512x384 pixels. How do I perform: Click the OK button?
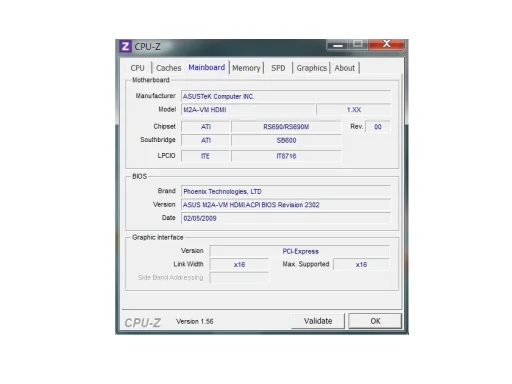pyautogui.click(x=375, y=321)
